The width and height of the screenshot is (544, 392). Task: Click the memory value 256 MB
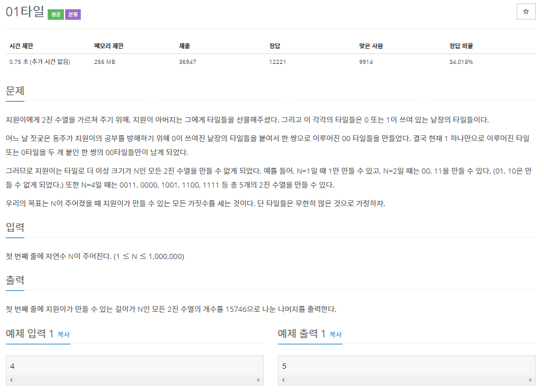click(x=105, y=62)
